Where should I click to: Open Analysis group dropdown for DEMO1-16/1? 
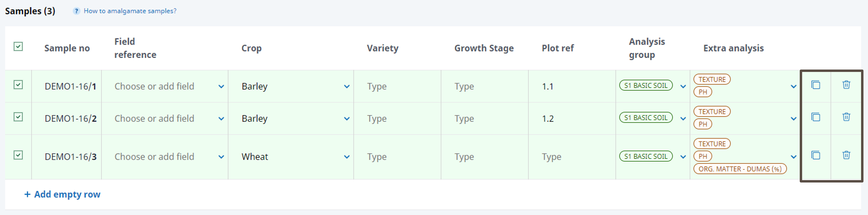point(683,87)
